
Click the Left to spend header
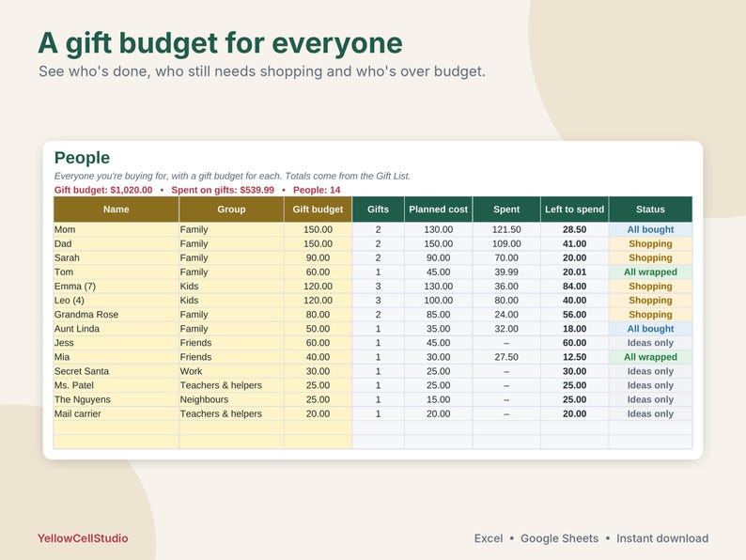pos(574,210)
